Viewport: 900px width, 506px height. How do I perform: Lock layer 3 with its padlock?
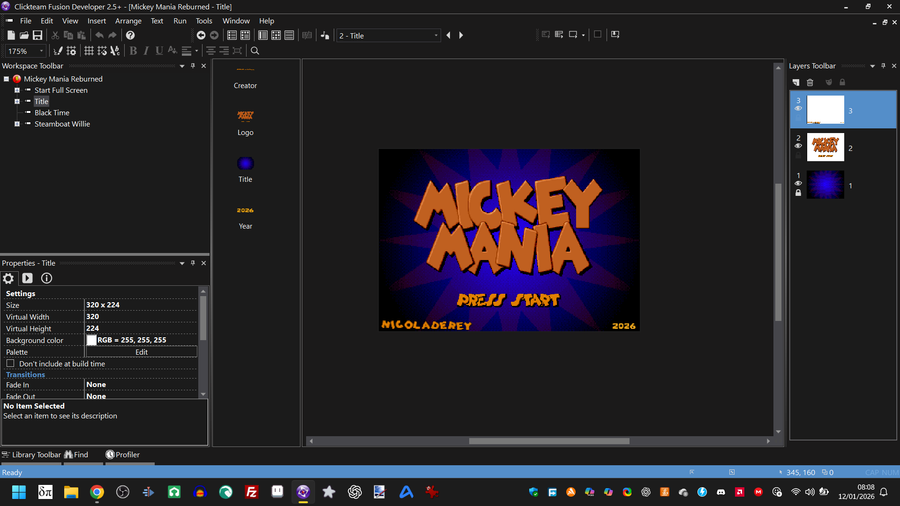pos(798,118)
